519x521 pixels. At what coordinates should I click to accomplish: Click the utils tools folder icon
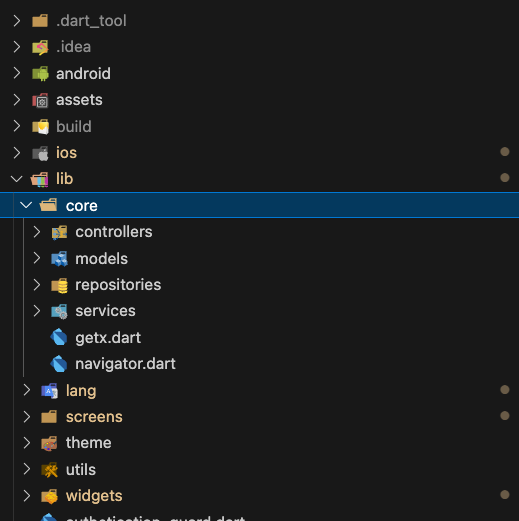tap(49, 470)
